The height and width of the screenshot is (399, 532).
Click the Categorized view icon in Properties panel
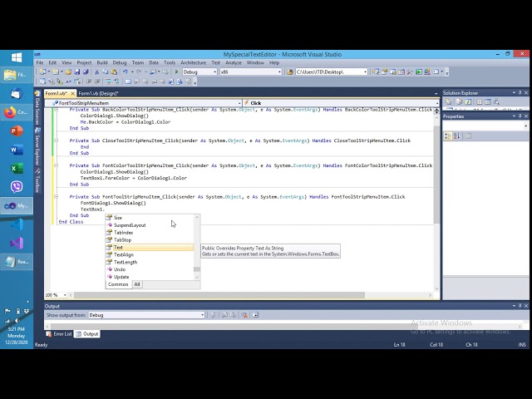448,136
